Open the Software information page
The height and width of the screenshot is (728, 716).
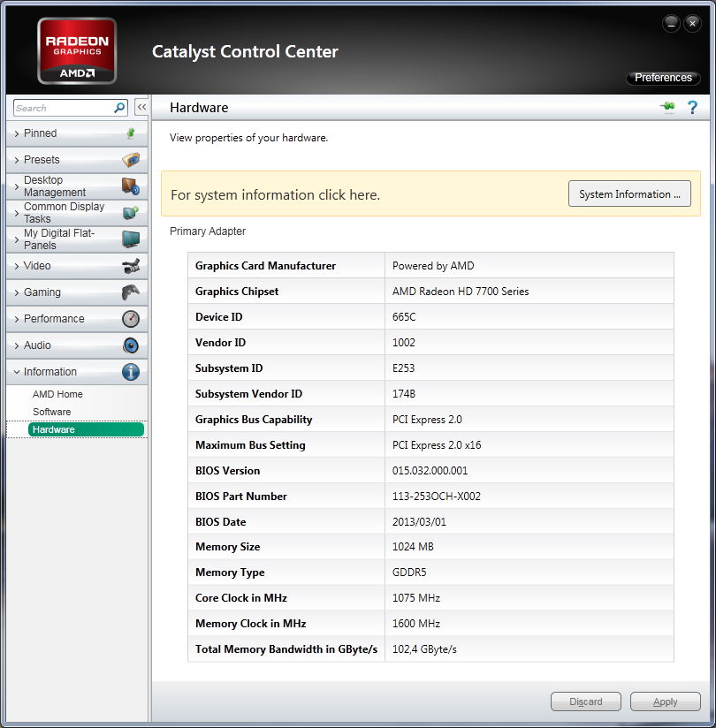(51, 412)
